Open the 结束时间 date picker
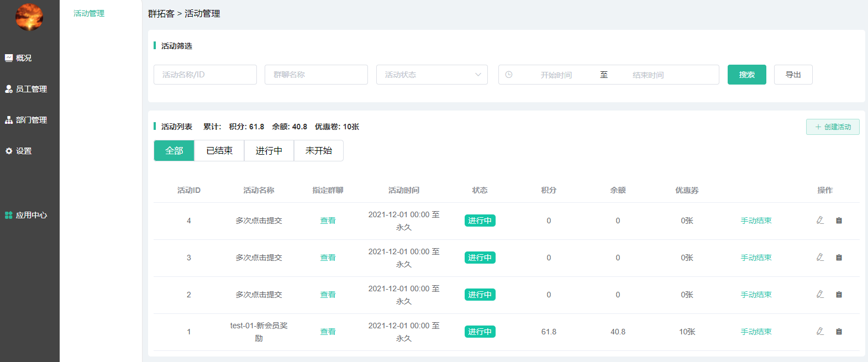 point(648,75)
